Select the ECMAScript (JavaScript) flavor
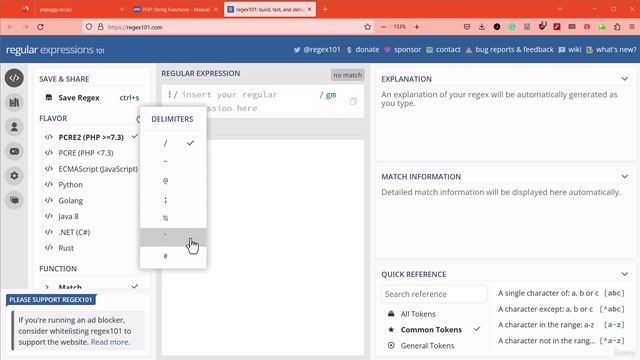This screenshot has height=360, width=640. coord(91,169)
